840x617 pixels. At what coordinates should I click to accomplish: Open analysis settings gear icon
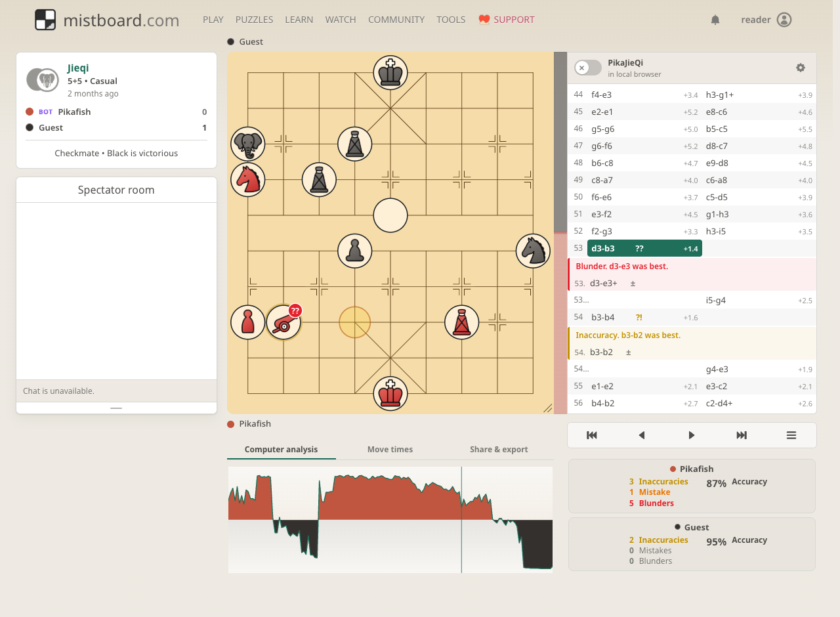pos(801,68)
